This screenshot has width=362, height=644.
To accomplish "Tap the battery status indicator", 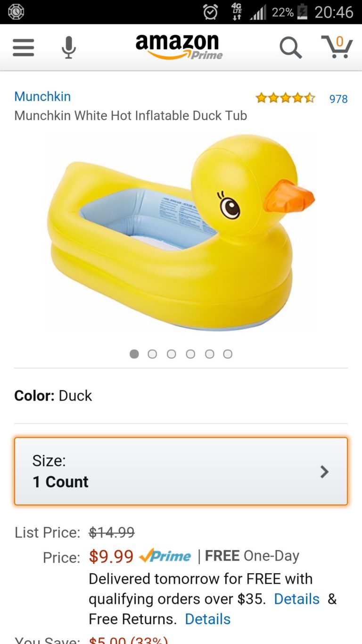I will [302, 12].
